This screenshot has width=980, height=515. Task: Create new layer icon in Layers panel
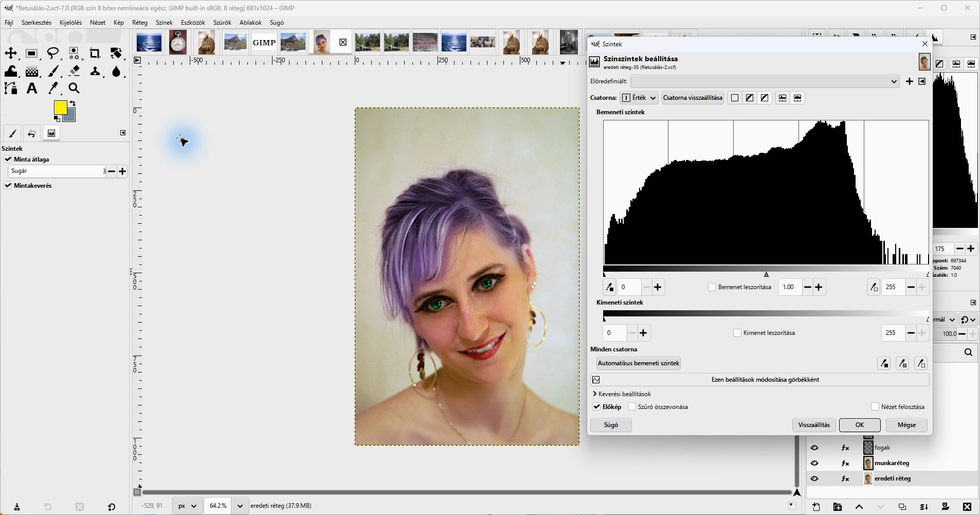tap(816, 507)
